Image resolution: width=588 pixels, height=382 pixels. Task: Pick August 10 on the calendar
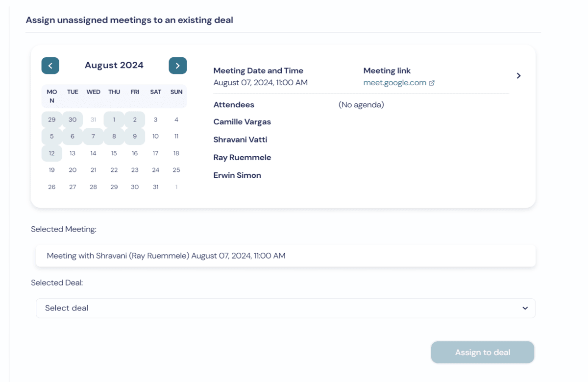point(155,137)
